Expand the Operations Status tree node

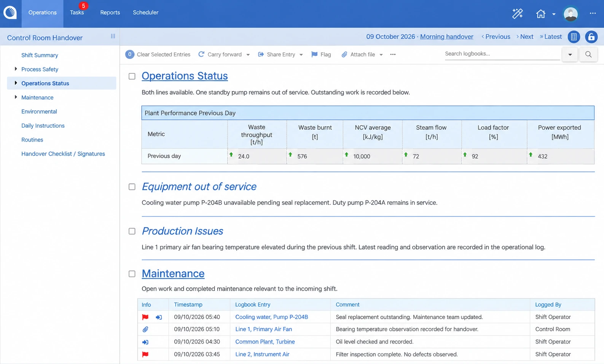(16, 83)
